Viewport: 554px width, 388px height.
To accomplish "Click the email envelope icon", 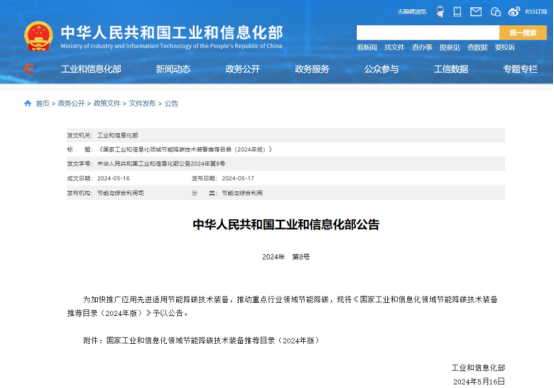I will coord(476,12).
